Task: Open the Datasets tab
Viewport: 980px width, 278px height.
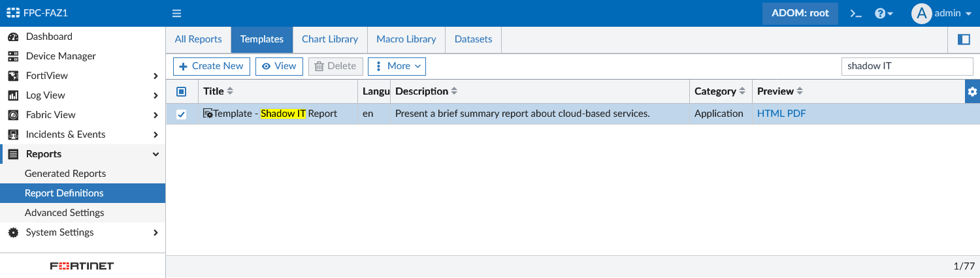Action: tap(473, 39)
